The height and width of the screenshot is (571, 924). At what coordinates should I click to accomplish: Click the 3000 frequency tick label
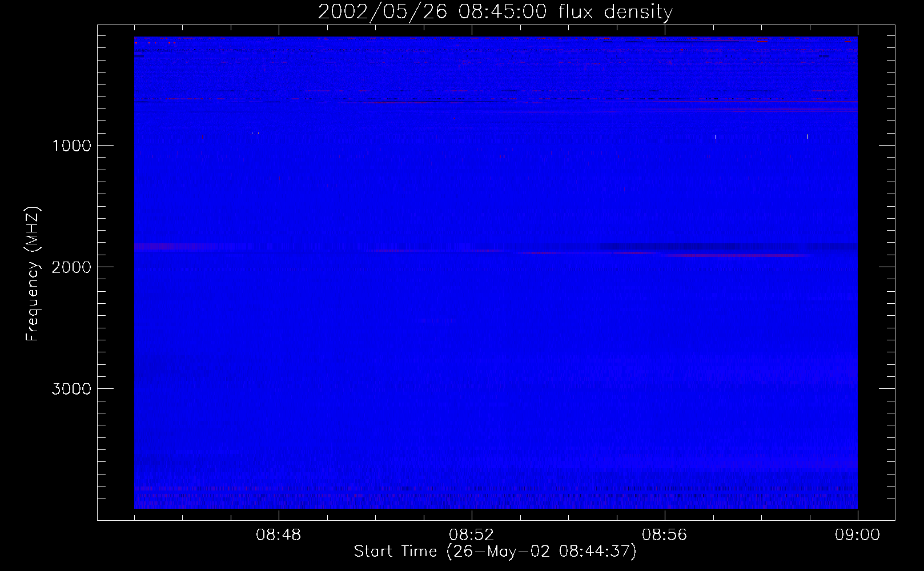tap(71, 389)
